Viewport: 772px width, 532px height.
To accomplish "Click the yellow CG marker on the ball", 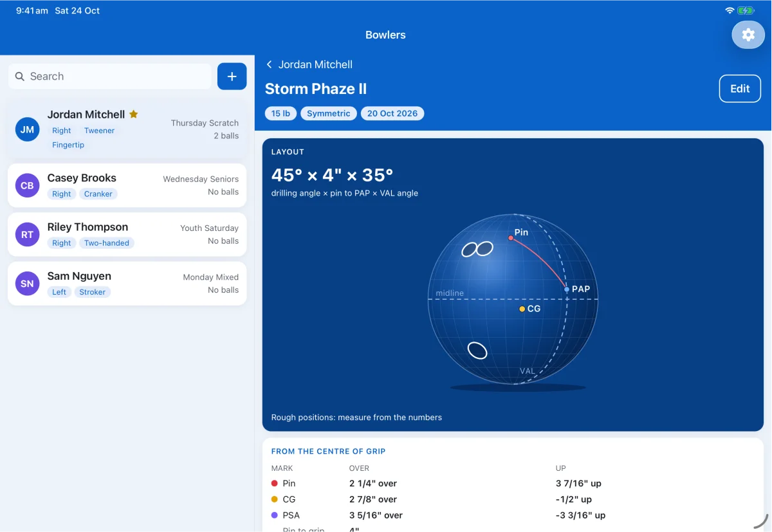I will point(522,309).
